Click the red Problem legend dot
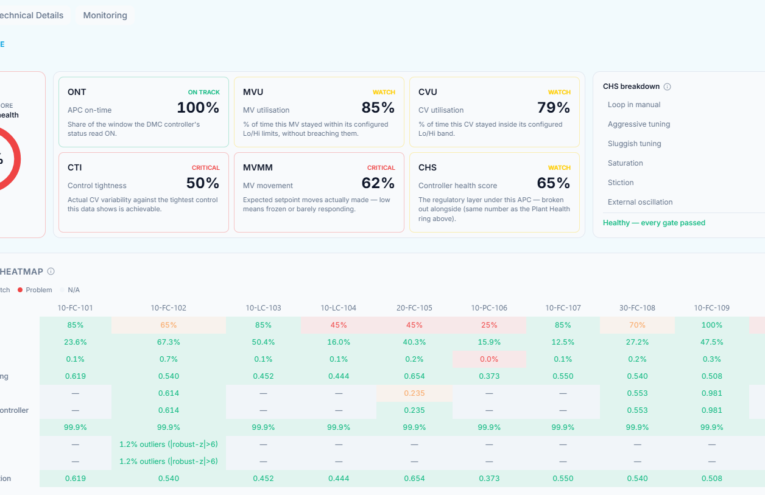Viewport: 765px width, 495px height. (20, 290)
